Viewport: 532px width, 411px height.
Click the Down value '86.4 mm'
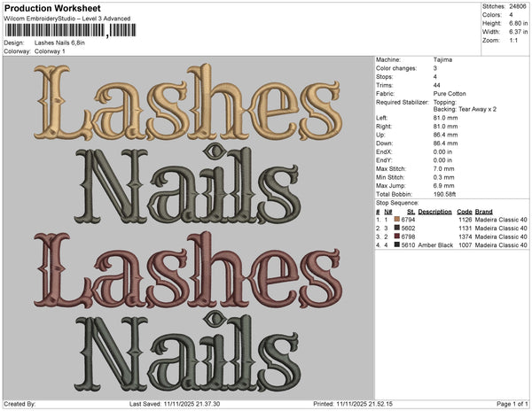[445, 143]
